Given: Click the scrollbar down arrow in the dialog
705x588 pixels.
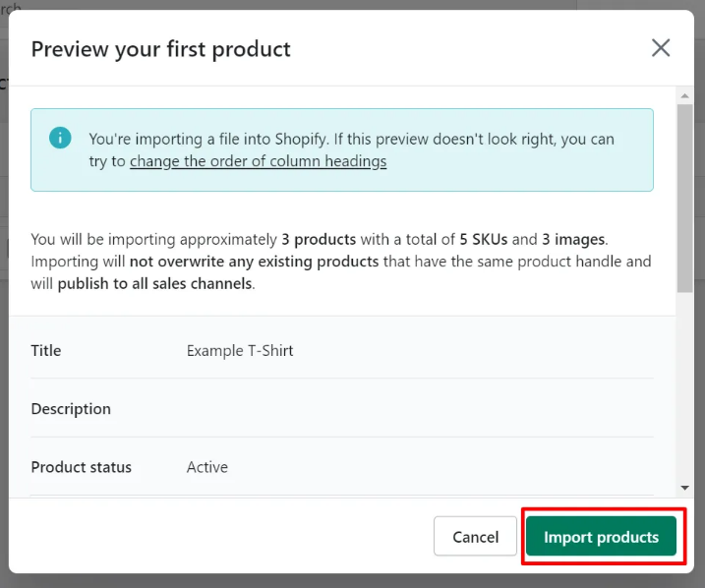Looking at the screenshot, I should point(684,487).
